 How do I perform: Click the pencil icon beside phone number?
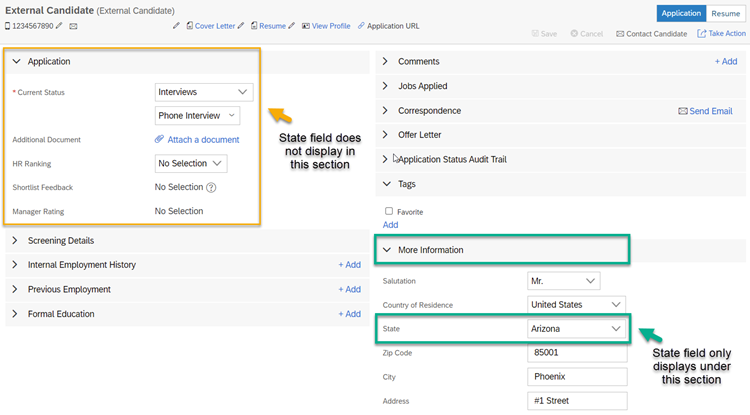point(59,26)
